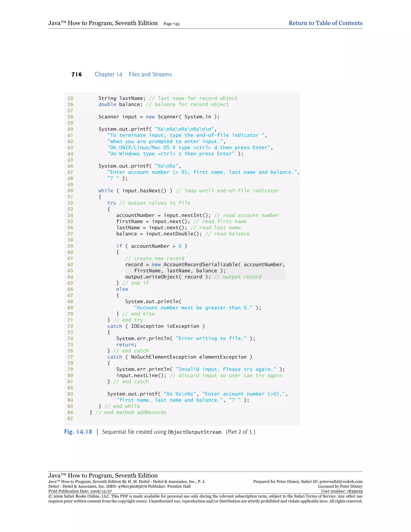The width and height of the screenshot is (411, 532).
Task: Click ObjectOutputStream in the figure caption
Action: click(194, 432)
